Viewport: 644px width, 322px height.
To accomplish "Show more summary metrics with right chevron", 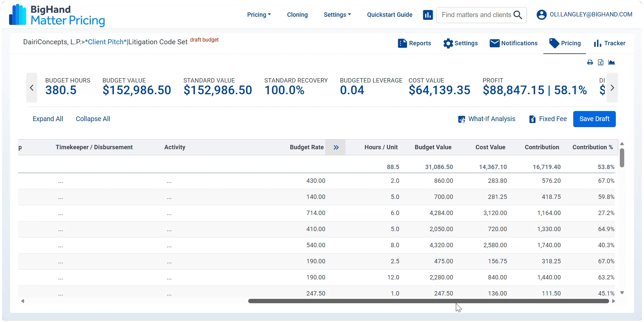I will click(x=612, y=88).
